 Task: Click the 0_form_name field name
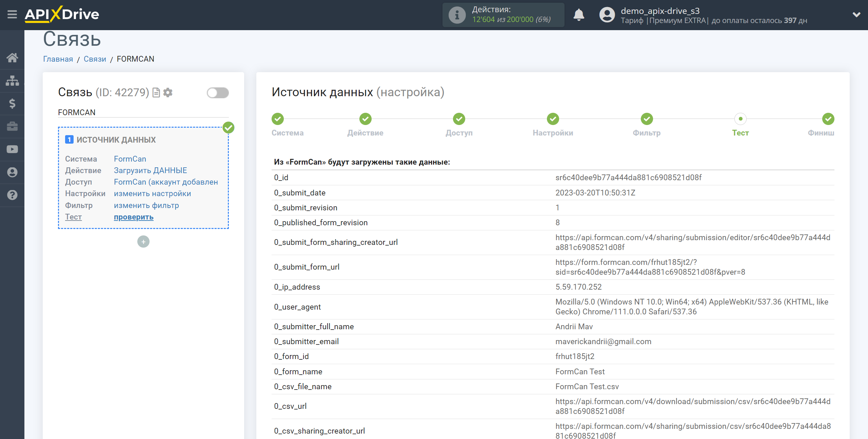[298, 372]
